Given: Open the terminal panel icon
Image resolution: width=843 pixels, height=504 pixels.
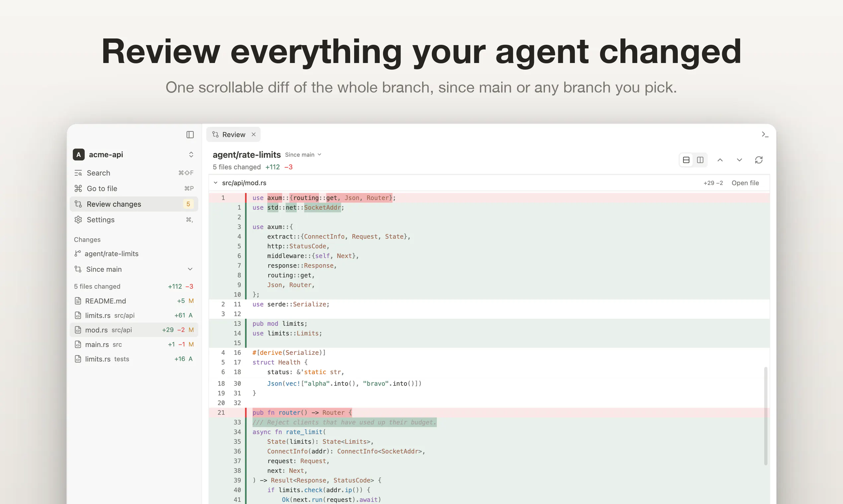Looking at the screenshot, I should (x=765, y=135).
